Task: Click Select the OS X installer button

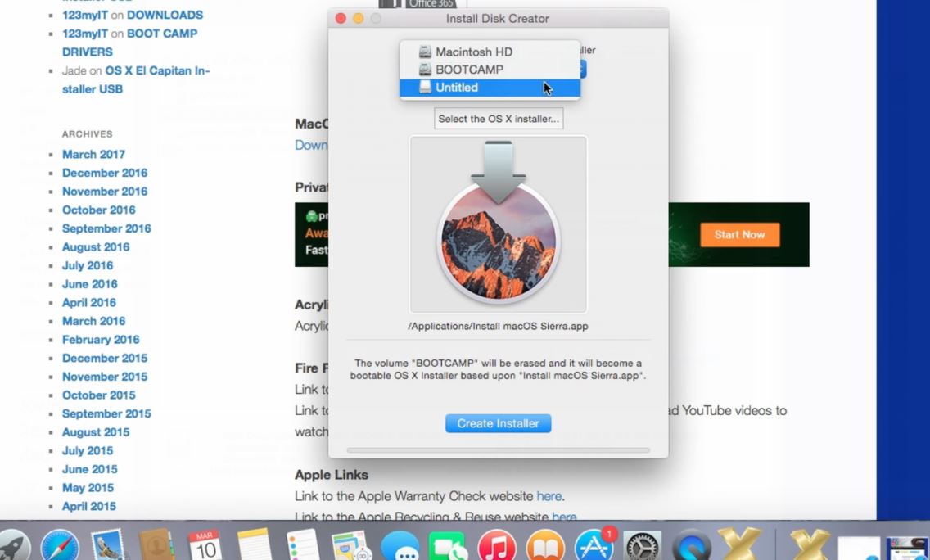Action: [x=499, y=119]
